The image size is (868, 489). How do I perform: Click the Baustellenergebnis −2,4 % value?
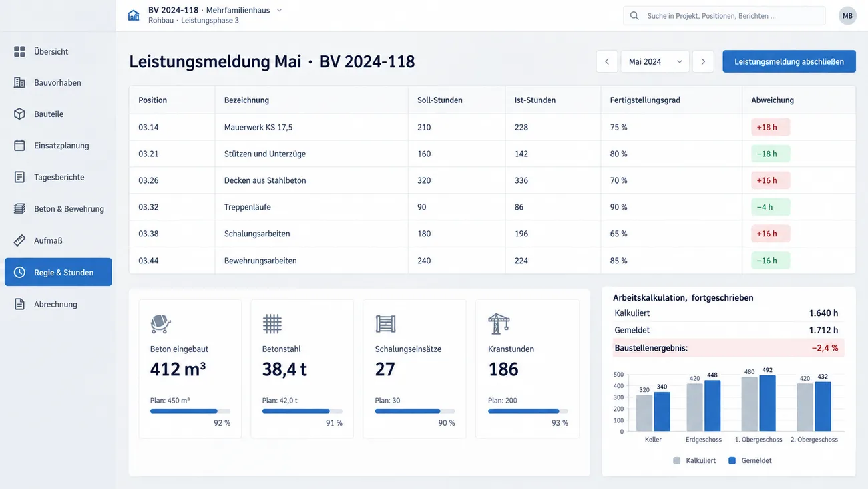[x=825, y=348]
